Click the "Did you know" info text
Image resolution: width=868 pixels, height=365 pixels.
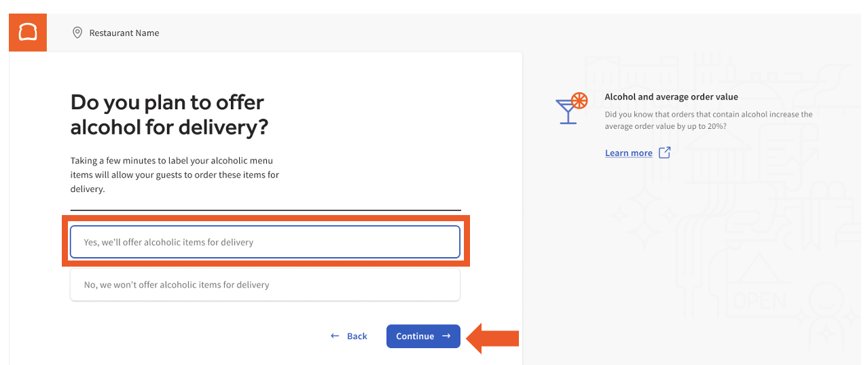(x=708, y=120)
